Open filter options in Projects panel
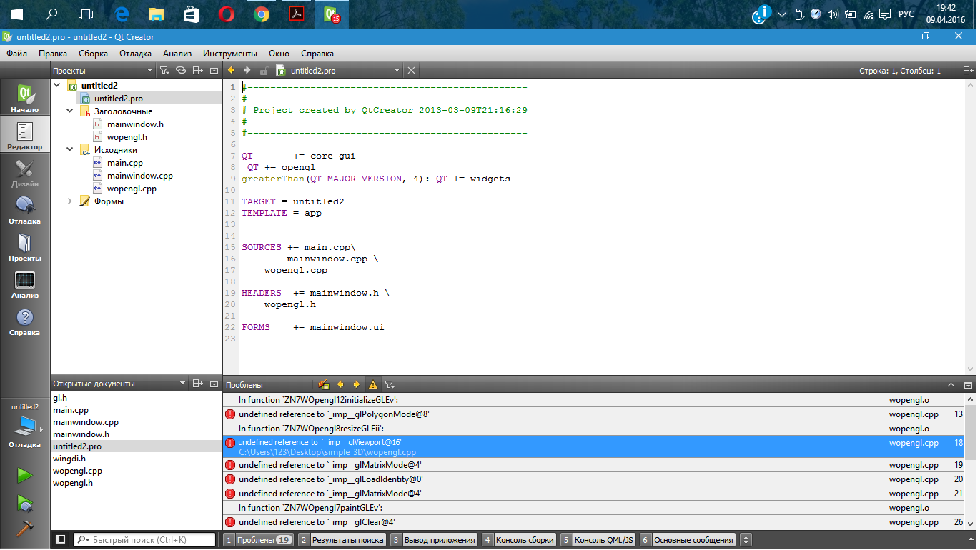 164,71
